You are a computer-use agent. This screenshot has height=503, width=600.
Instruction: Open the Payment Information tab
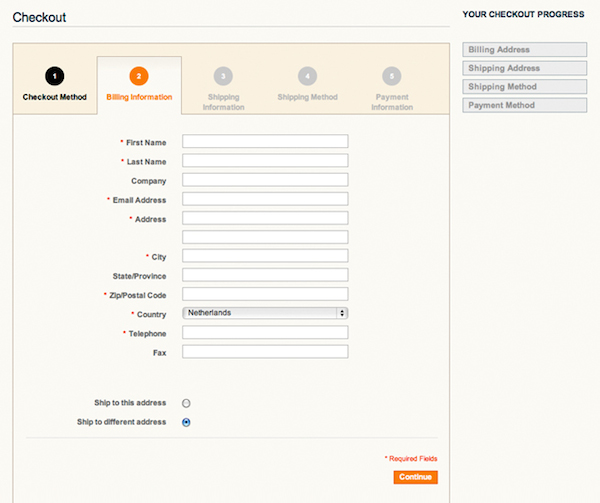(392, 85)
